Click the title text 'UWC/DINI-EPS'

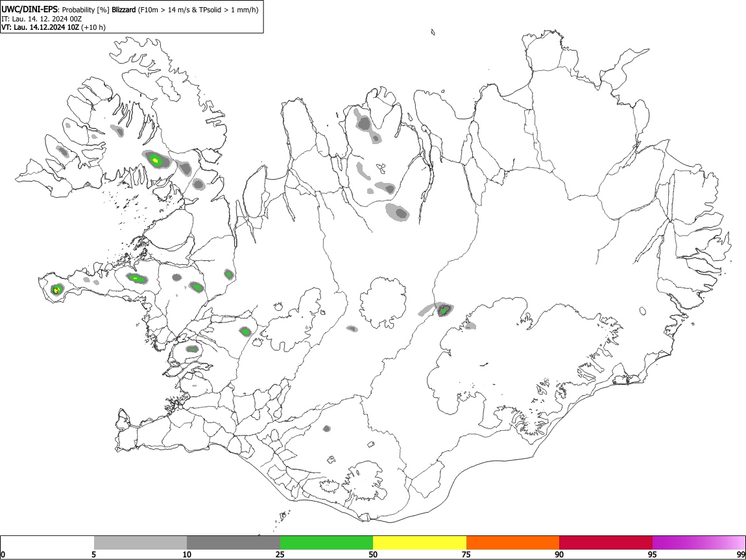pyautogui.click(x=29, y=10)
